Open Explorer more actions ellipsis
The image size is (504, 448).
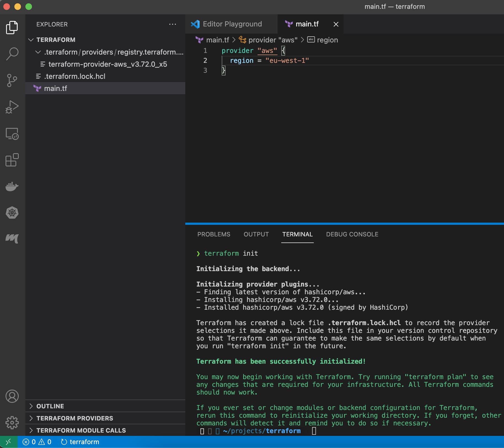click(173, 24)
